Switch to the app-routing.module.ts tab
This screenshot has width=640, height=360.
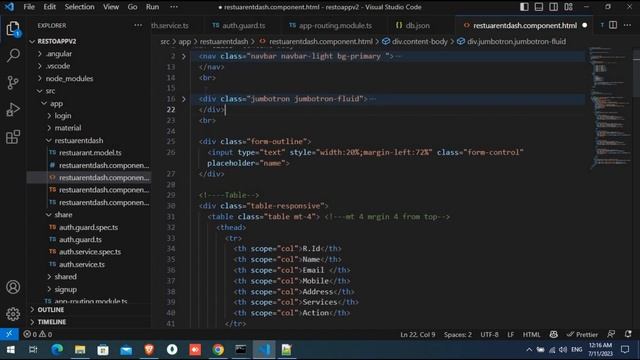coord(331,25)
